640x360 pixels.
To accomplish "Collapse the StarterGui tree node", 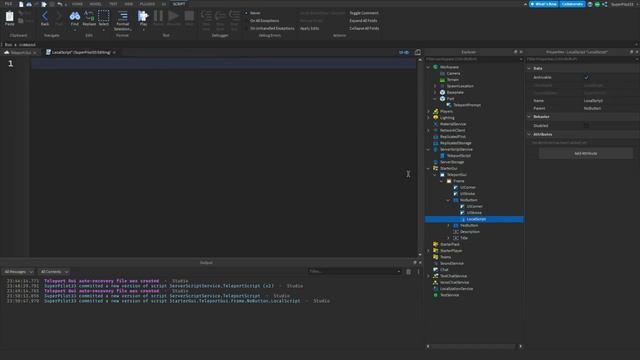I will pos(428,168).
